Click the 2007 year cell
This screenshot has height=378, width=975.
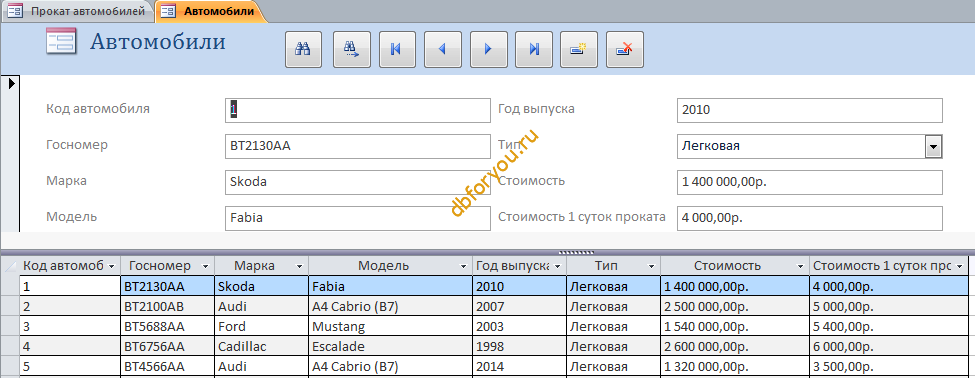click(x=519, y=307)
